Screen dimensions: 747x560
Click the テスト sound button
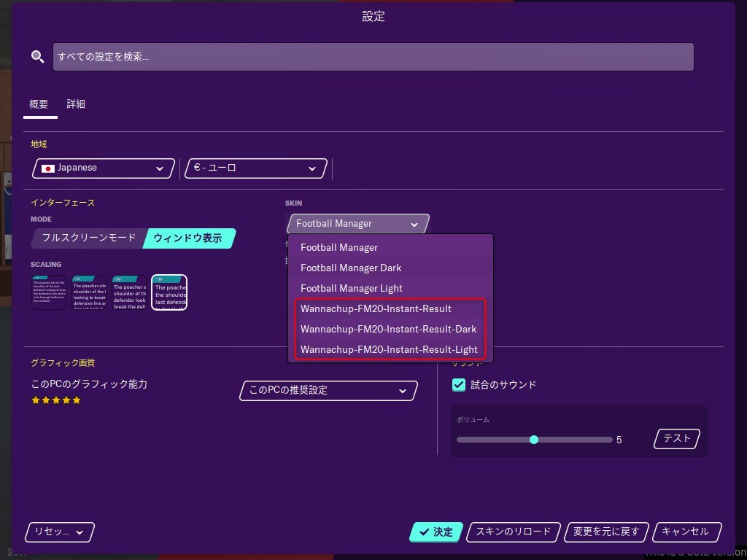click(676, 438)
